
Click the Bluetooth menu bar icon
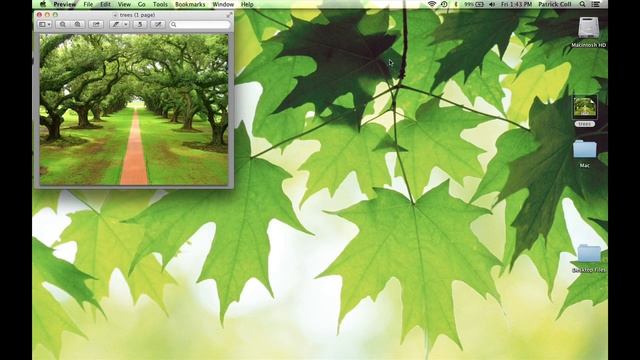point(456,4)
